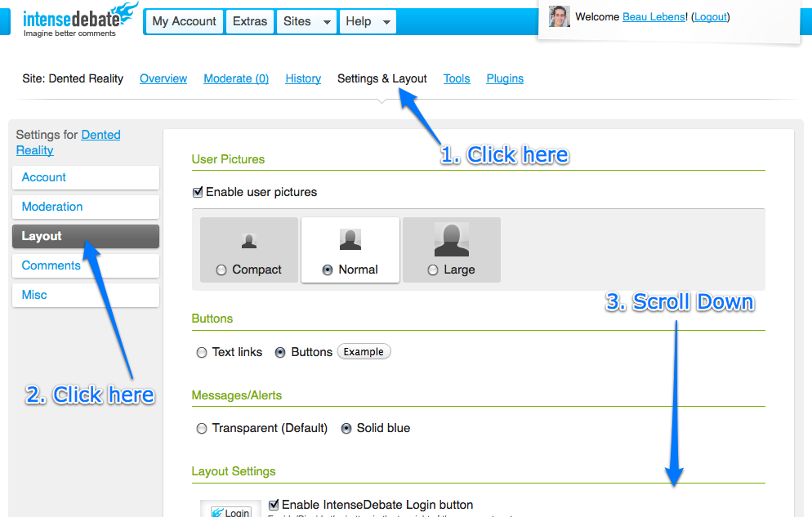Toggle Enable IntenseDebate Login button checkbox
Viewport: 812px width, 517px height.
[x=274, y=505]
